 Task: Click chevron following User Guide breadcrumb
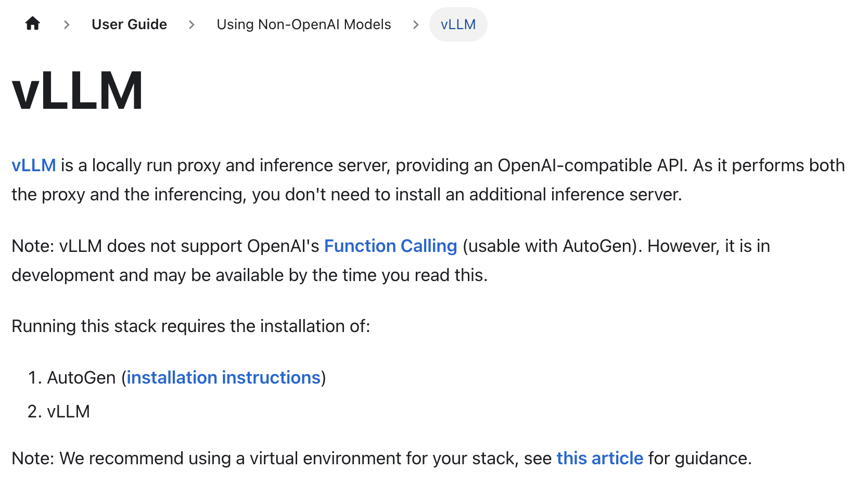point(192,24)
